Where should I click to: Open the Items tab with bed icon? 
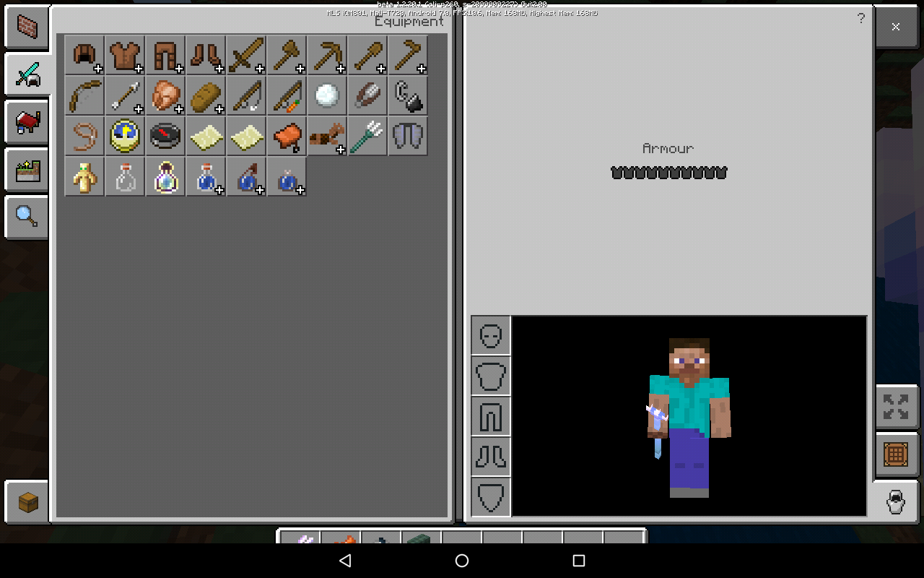pyautogui.click(x=27, y=122)
